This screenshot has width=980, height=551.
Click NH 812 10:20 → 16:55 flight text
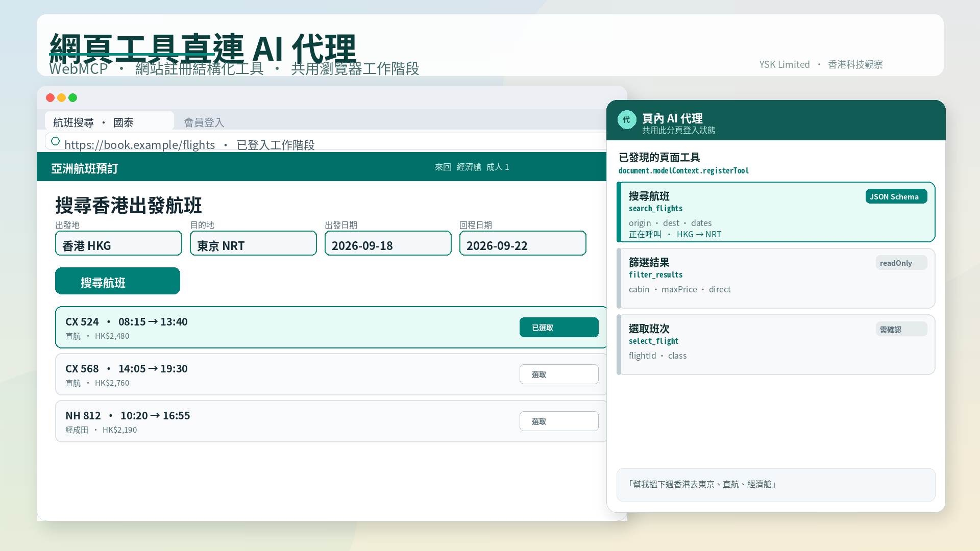(128, 416)
